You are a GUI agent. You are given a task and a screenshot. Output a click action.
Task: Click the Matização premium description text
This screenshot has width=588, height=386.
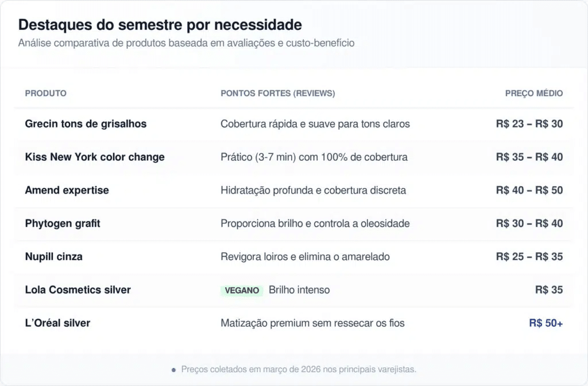312,323
